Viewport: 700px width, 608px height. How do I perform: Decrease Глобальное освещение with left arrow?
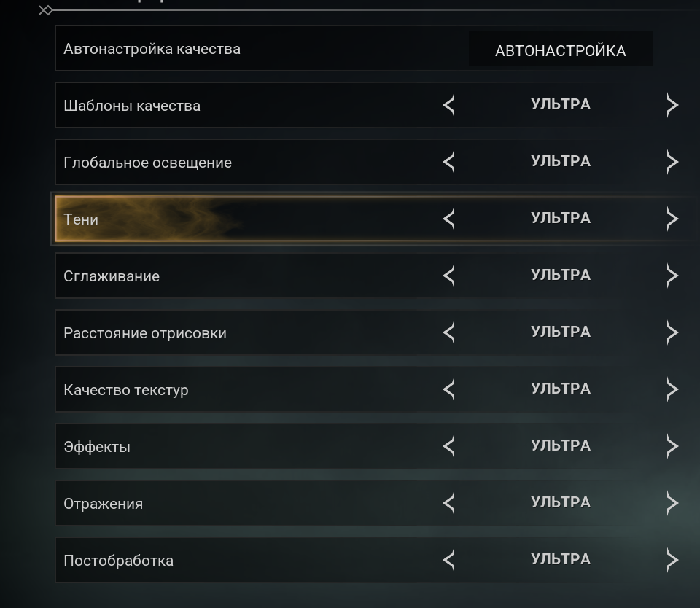point(449,162)
